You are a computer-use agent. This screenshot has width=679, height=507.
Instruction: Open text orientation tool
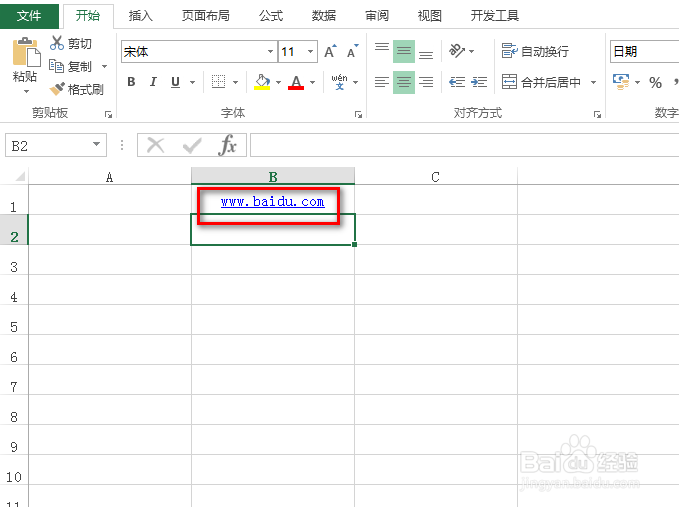pos(456,52)
